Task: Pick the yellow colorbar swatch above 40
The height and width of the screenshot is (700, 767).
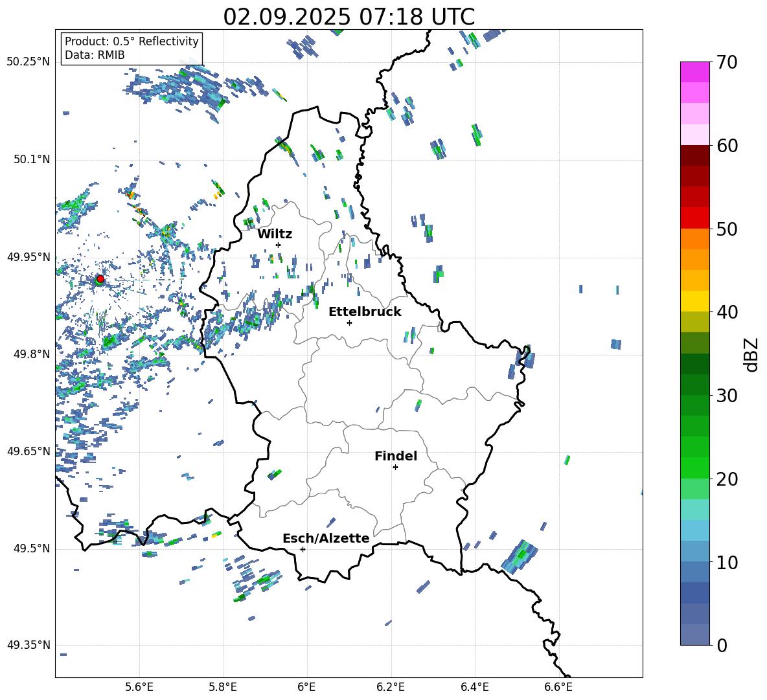Action: pos(695,301)
